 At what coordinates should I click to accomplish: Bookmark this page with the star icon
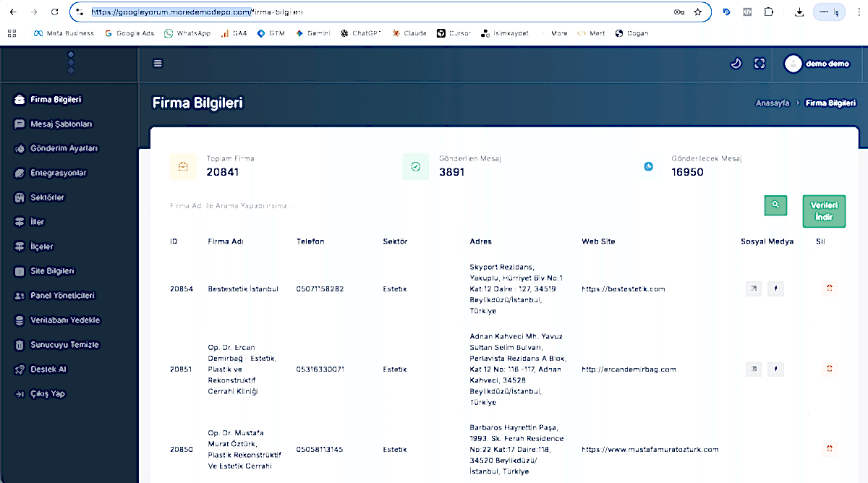(697, 12)
